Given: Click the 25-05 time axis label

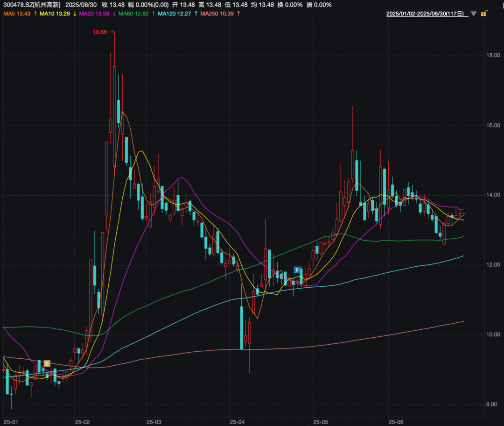Looking at the screenshot, I should pyautogui.click(x=321, y=422).
